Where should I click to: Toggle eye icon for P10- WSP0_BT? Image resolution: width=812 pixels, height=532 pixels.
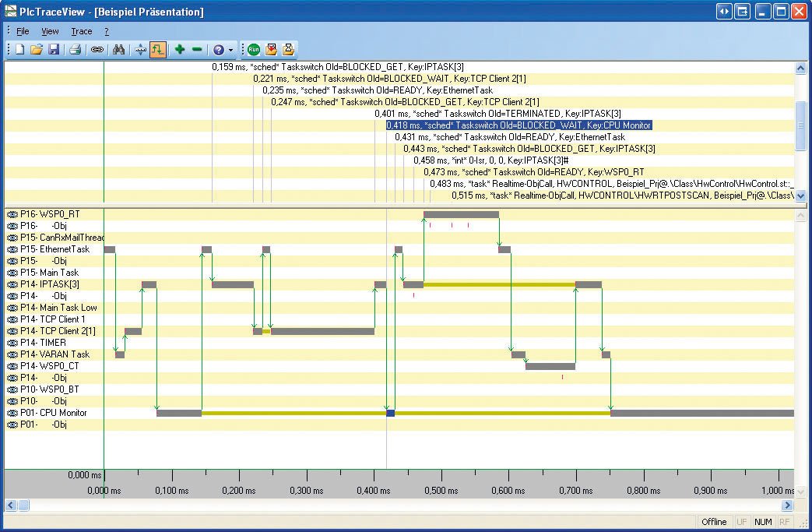[12, 389]
